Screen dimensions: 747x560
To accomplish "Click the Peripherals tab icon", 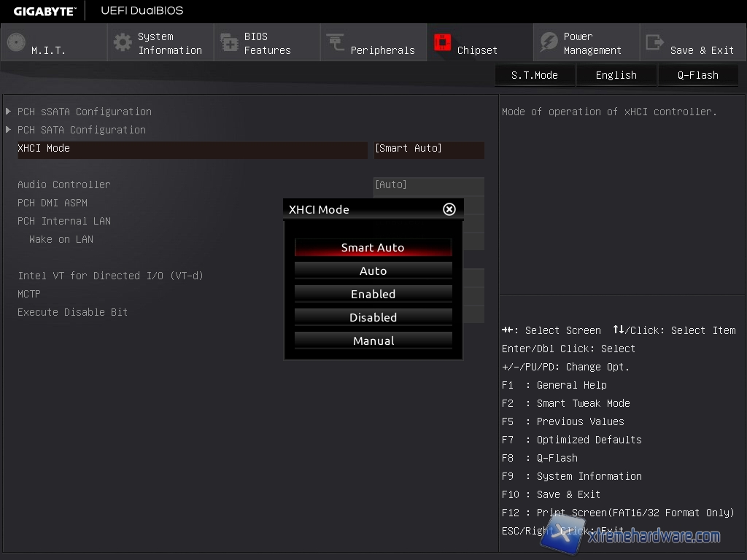I will tap(336, 43).
